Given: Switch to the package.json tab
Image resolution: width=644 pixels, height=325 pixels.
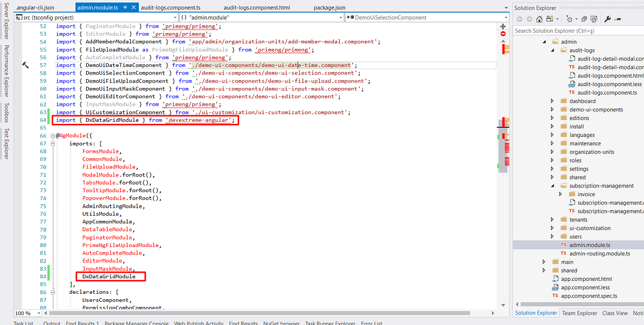Looking at the screenshot, I should (x=330, y=8).
